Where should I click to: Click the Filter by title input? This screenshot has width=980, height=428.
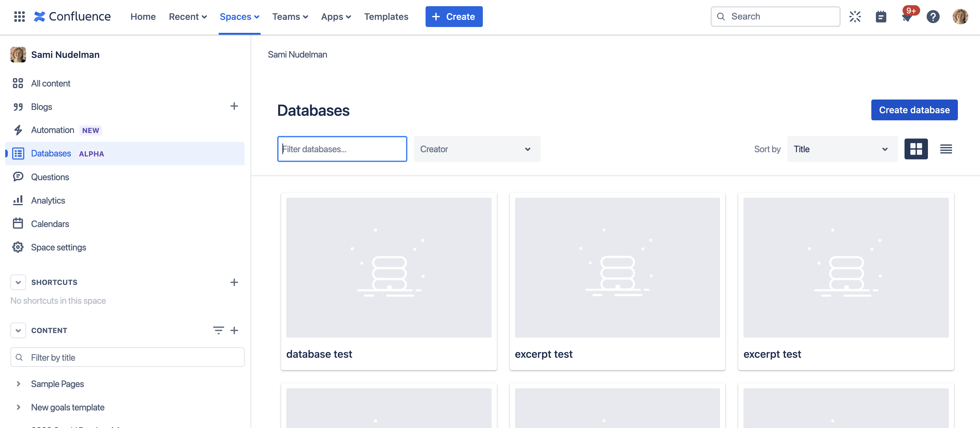click(128, 357)
